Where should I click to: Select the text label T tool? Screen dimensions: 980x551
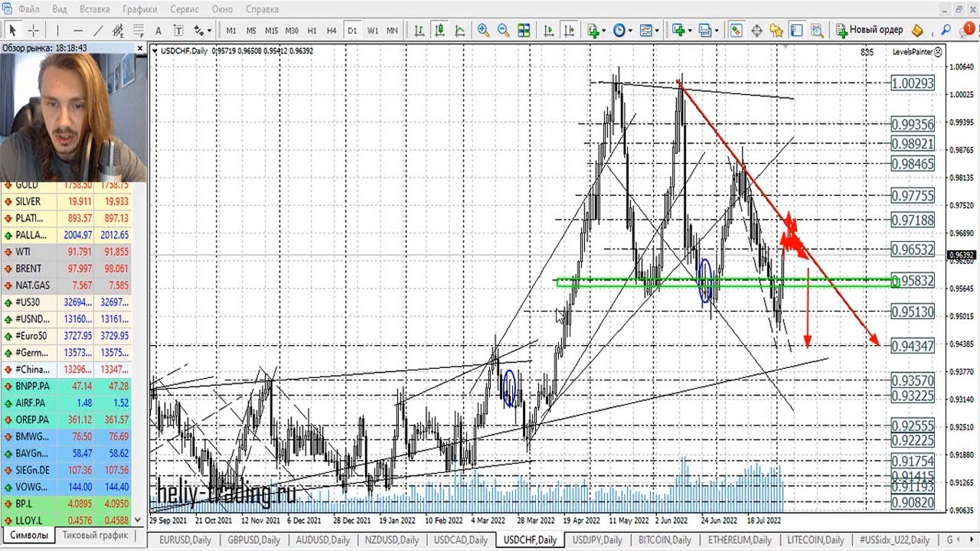[178, 31]
